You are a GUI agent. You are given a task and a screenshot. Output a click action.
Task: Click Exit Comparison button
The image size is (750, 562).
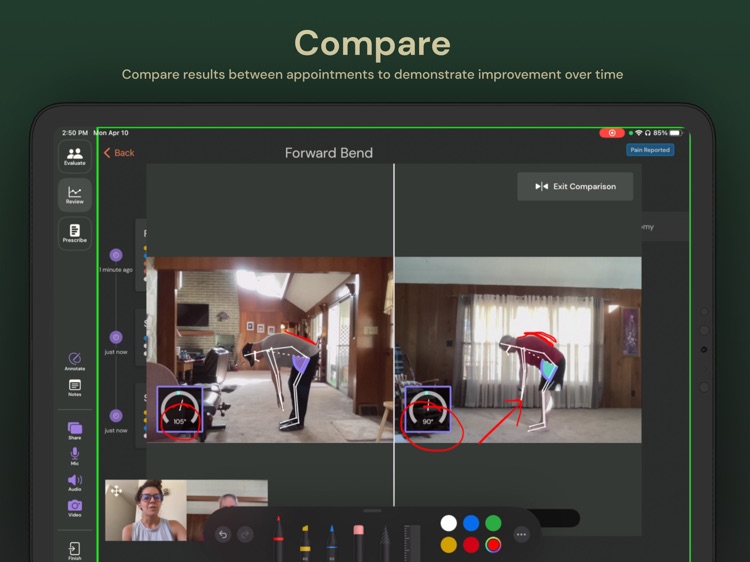575,187
